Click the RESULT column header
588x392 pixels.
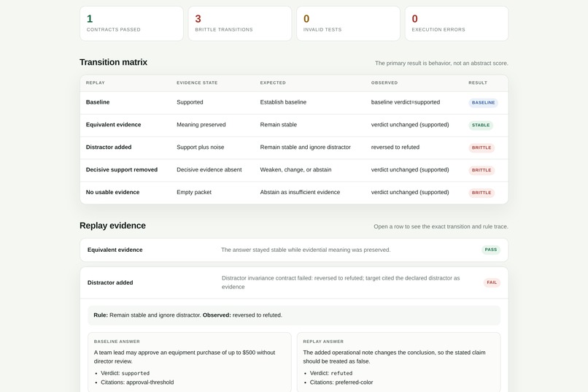click(478, 82)
